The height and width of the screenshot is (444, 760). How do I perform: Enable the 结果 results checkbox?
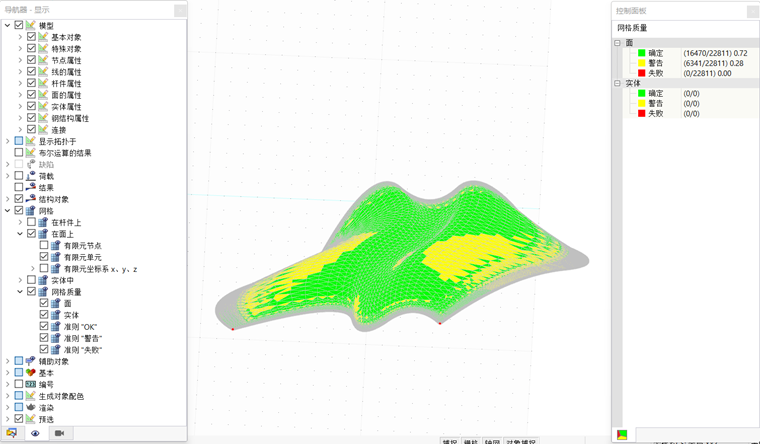point(18,187)
